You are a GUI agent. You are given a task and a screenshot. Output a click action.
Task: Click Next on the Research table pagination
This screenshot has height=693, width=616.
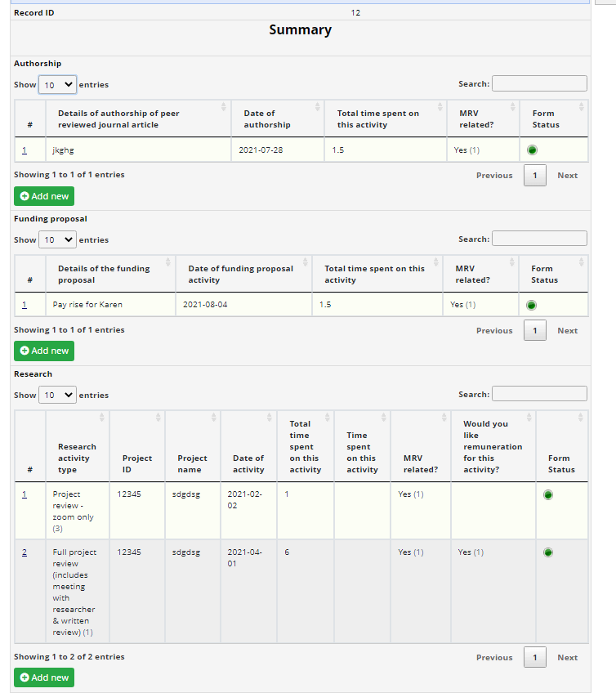click(567, 657)
